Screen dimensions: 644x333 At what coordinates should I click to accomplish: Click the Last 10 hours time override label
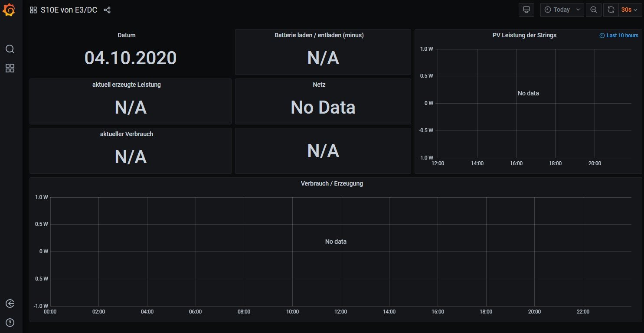tap(619, 36)
